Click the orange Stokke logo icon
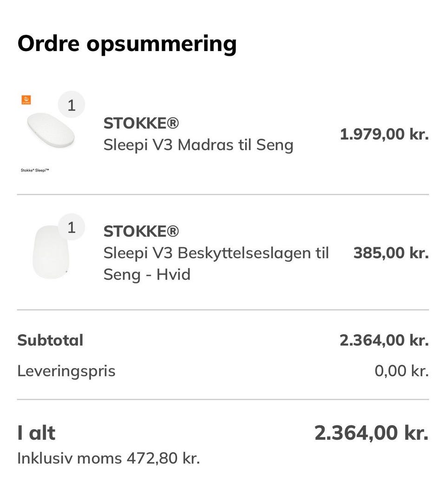 pyautogui.click(x=26, y=100)
